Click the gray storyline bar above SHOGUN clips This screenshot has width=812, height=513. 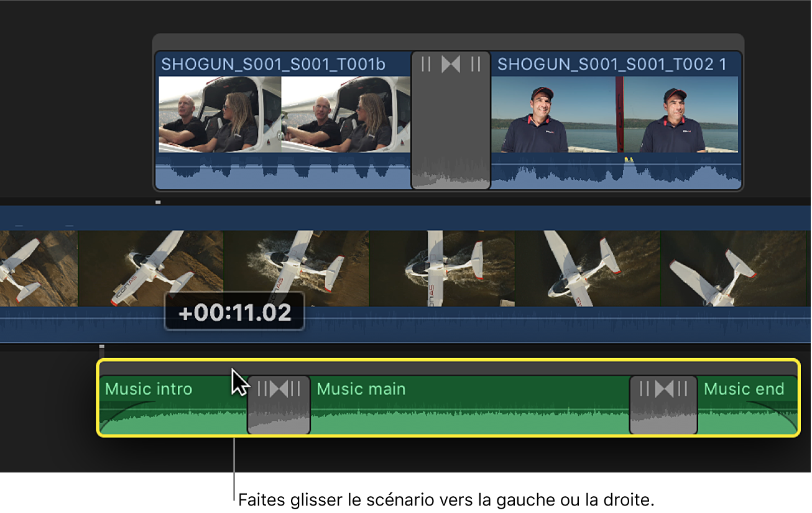tap(448, 42)
